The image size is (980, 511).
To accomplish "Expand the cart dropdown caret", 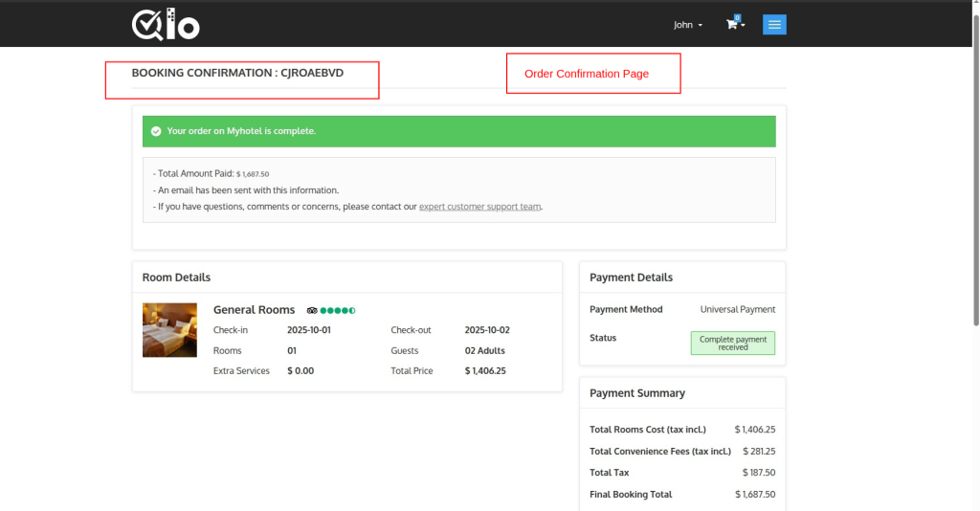I will (x=744, y=25).
